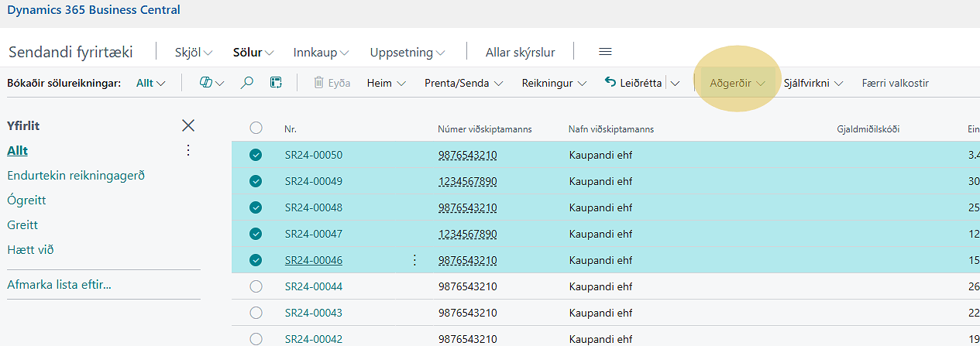The height and width of the screenshot is (346, 980).
Task: Open the Allt view dropdown in toolbar
Action: tap(150, 83)
